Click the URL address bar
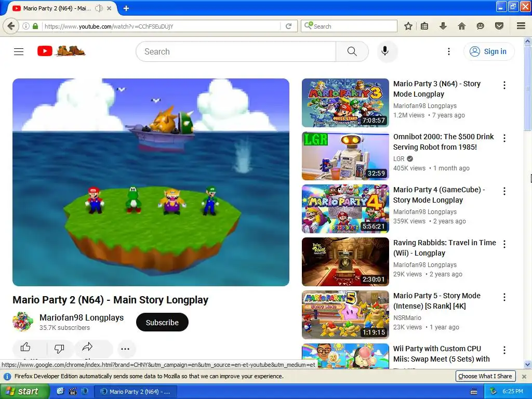532x399 pixels. coord(161,26)
